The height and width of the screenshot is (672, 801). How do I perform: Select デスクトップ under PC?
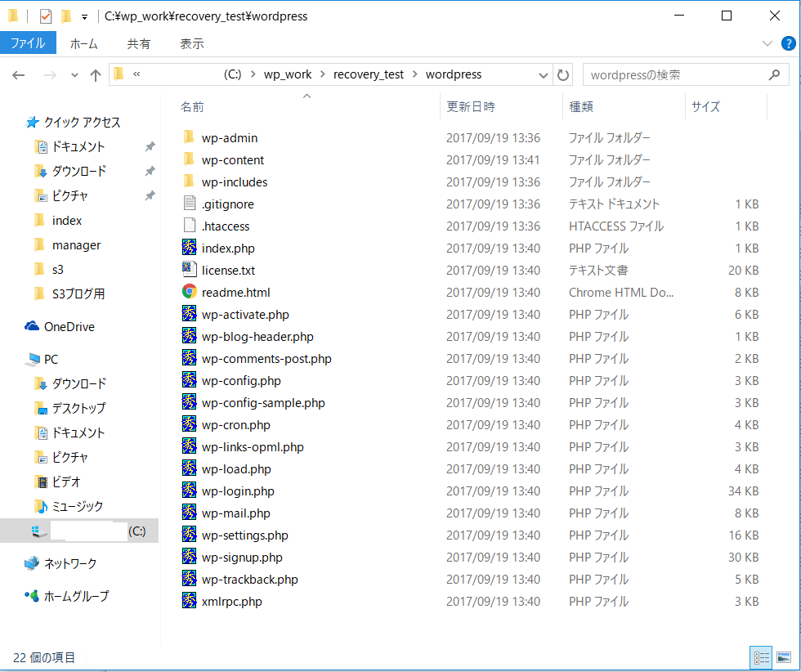[78, 408]
